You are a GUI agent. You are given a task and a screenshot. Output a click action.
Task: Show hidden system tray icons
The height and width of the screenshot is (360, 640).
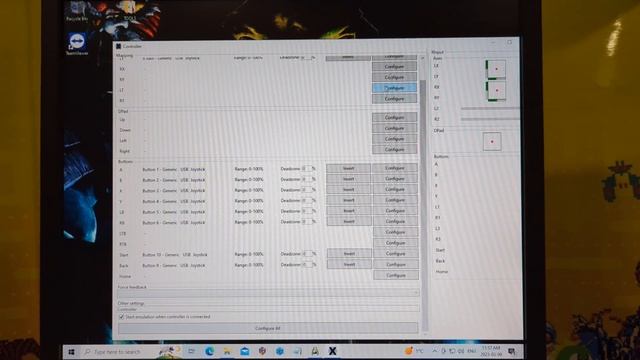click(x=434, y=351)
